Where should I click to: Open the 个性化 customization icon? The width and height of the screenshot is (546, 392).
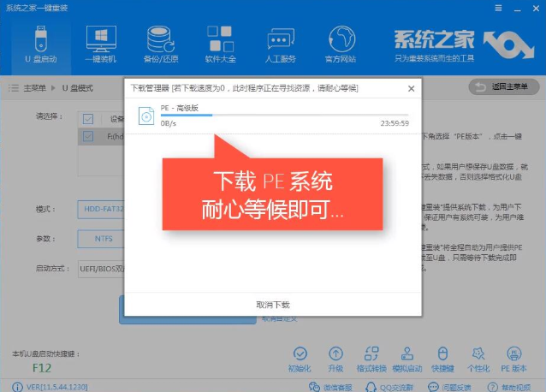tap(478, 358)
